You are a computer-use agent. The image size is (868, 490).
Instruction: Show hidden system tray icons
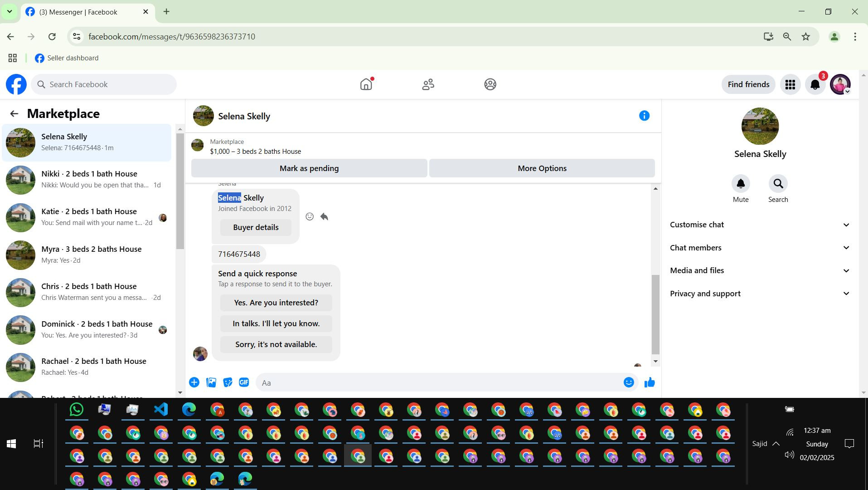click(776, 444)
